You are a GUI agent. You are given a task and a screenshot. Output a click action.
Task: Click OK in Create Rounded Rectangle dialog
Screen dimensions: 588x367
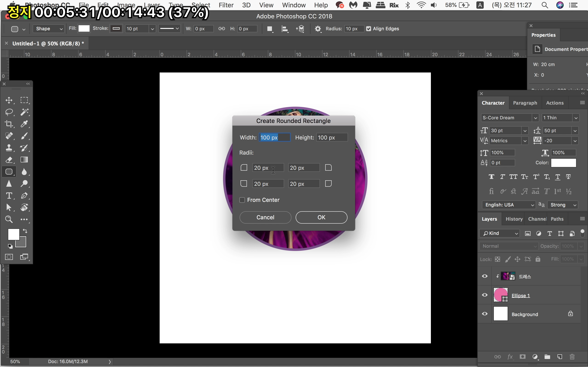pyautogui.click(x=321, y=217)
